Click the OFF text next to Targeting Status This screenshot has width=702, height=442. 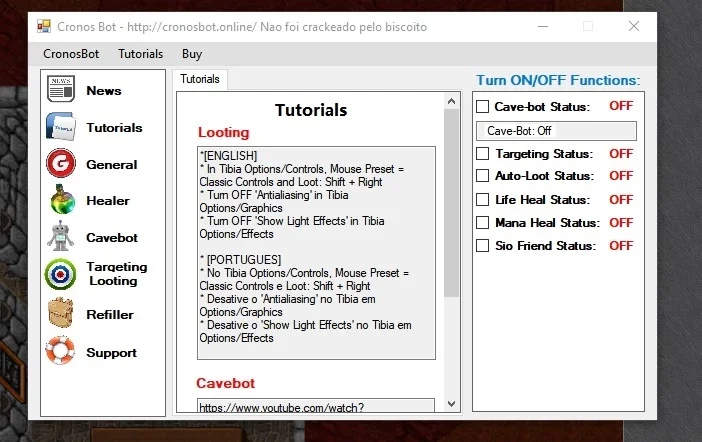pyautogui.click(x=621, y=154)
